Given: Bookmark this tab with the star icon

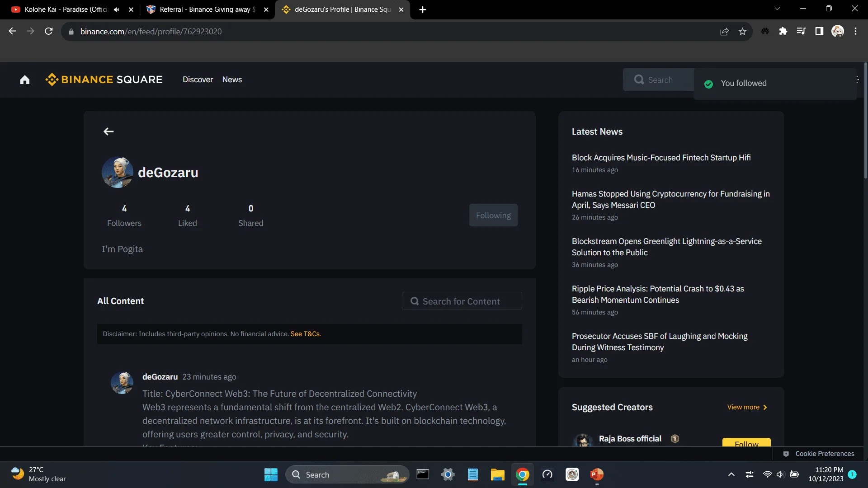Looking at the screenshot, I should pyautogui.click(x=742, y=32).
